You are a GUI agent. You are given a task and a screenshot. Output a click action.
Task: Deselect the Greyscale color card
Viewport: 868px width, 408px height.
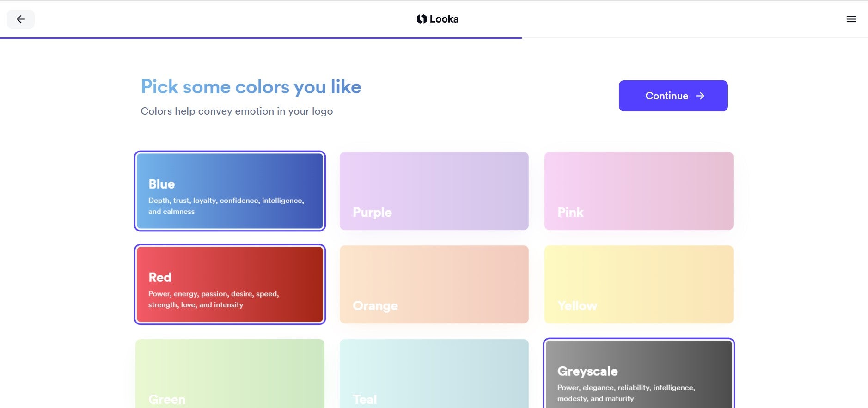click(639, 373)
